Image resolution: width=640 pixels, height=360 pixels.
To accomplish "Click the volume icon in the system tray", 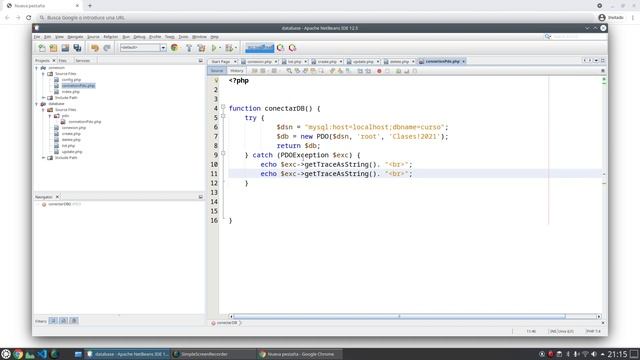I will pyautogui.click(x=594, y=354).
